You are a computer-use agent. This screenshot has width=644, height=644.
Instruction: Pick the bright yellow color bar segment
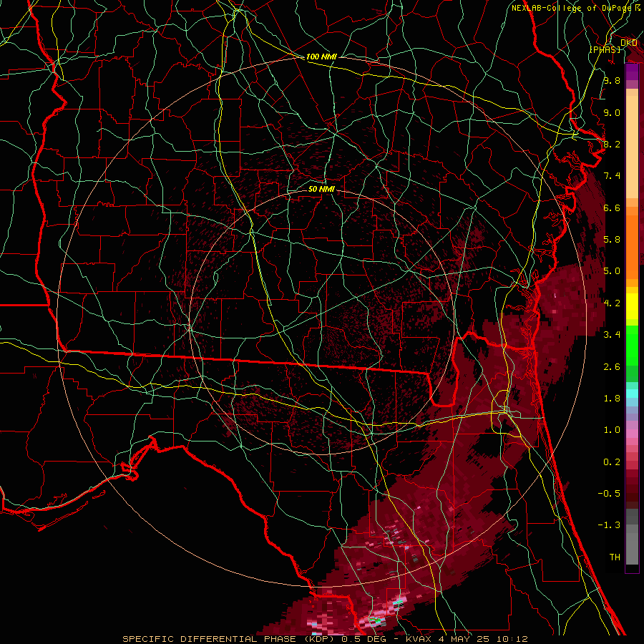[x=632, y=306]
